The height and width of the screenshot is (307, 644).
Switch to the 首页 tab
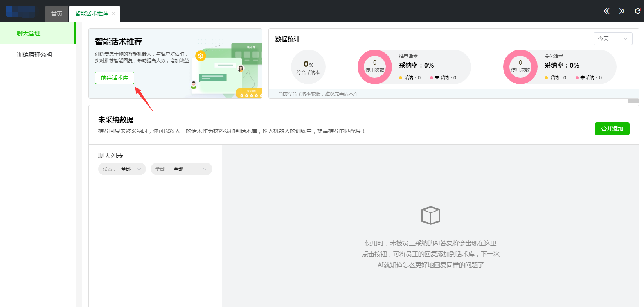[x=57, y=14]
